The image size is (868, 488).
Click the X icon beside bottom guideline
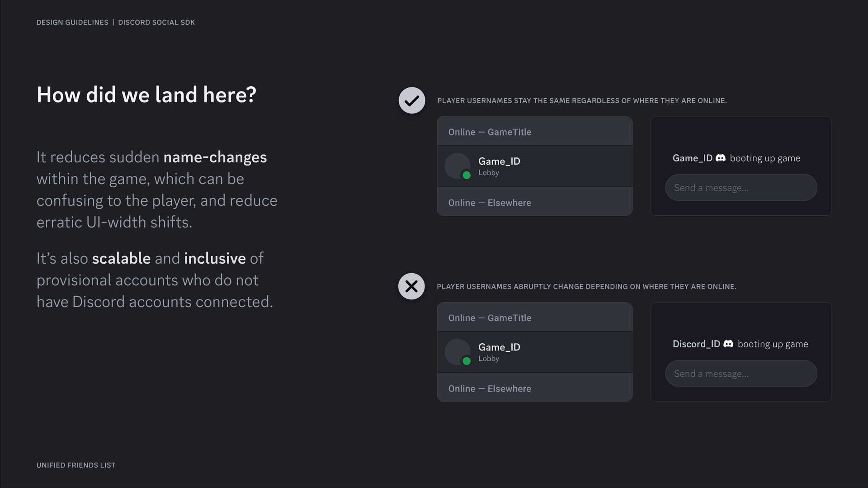[411, 286]
